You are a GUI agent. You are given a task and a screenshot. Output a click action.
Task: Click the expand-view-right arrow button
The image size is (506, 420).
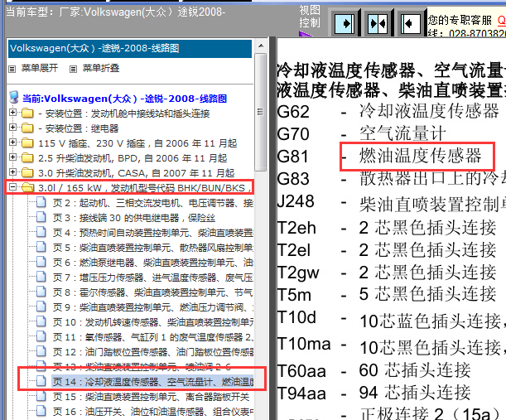click(345, 22)
